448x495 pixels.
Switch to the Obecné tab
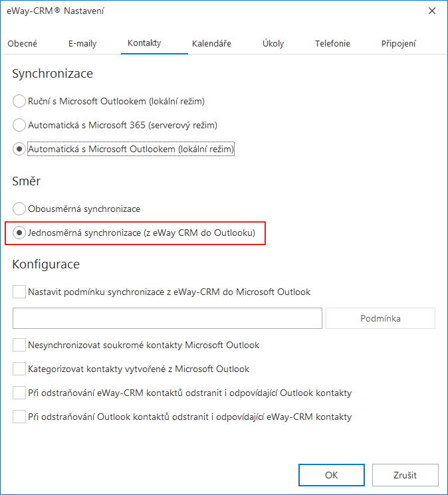22,44
